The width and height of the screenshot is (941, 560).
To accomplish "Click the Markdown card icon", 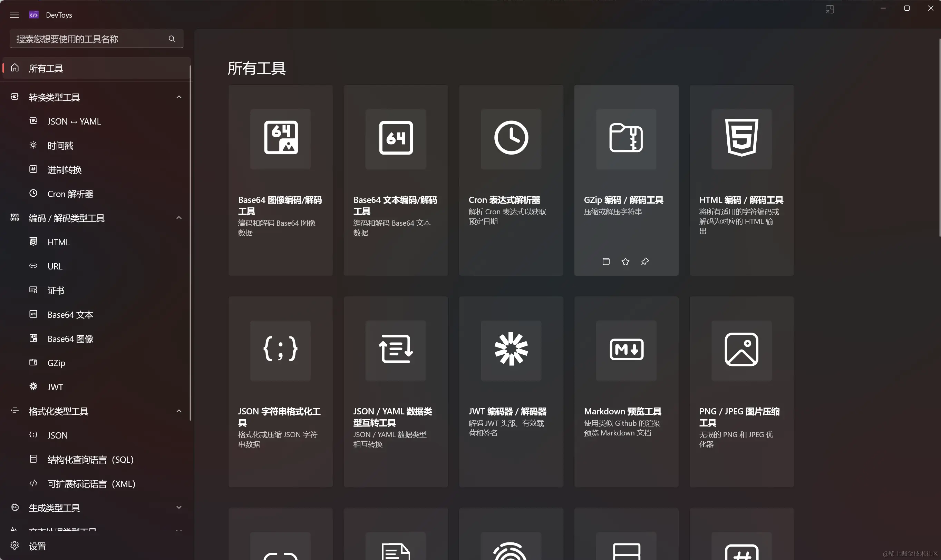I will 626,350.
